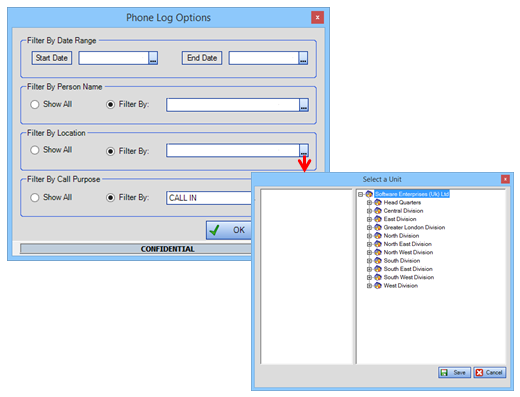The width and height of the screenshot is (520, 397).
Task: Click the South Division unit icon
Action: coord(378,261)
